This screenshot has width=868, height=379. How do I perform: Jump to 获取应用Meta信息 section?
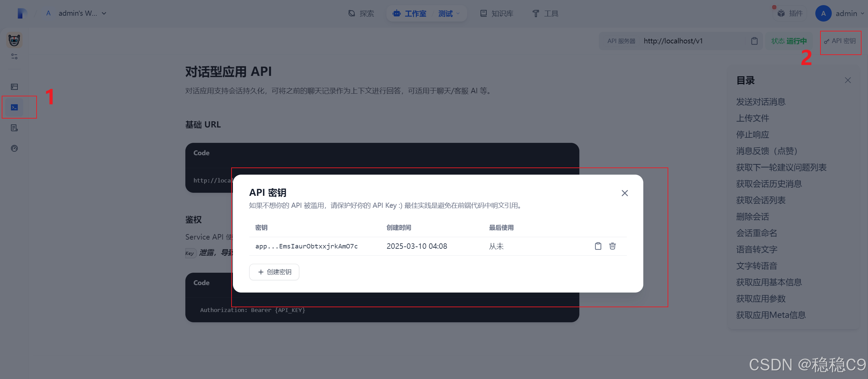(x=771, y=315)
